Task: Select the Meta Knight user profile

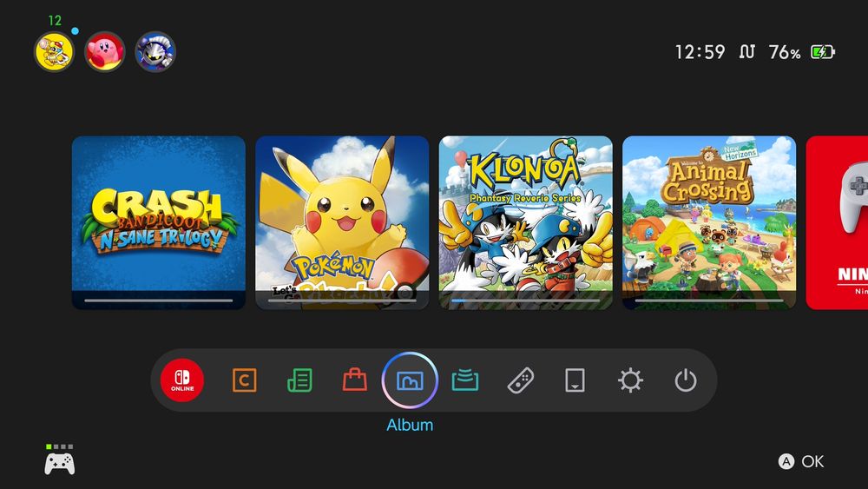Action: click(155, 51)
